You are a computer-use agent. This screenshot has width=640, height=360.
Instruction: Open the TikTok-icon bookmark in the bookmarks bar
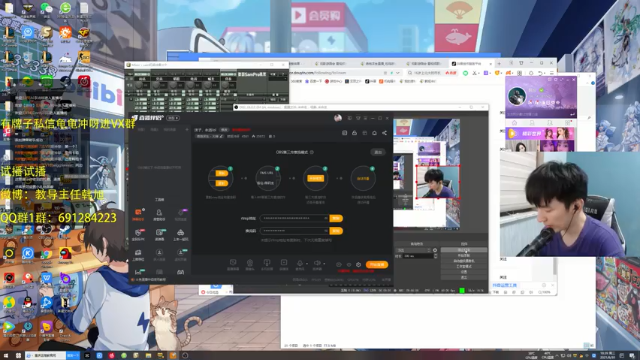pos(372,81)
